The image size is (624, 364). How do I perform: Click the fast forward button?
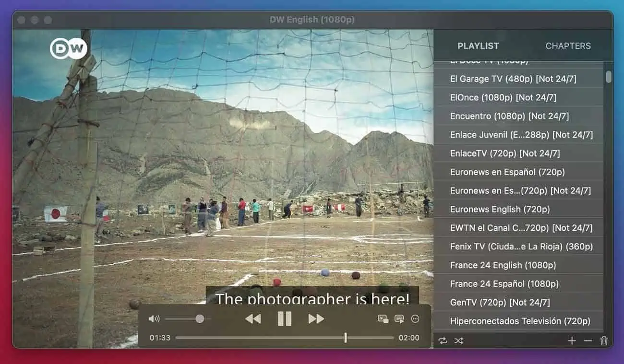pyautogui.click(x=316, y=319)
